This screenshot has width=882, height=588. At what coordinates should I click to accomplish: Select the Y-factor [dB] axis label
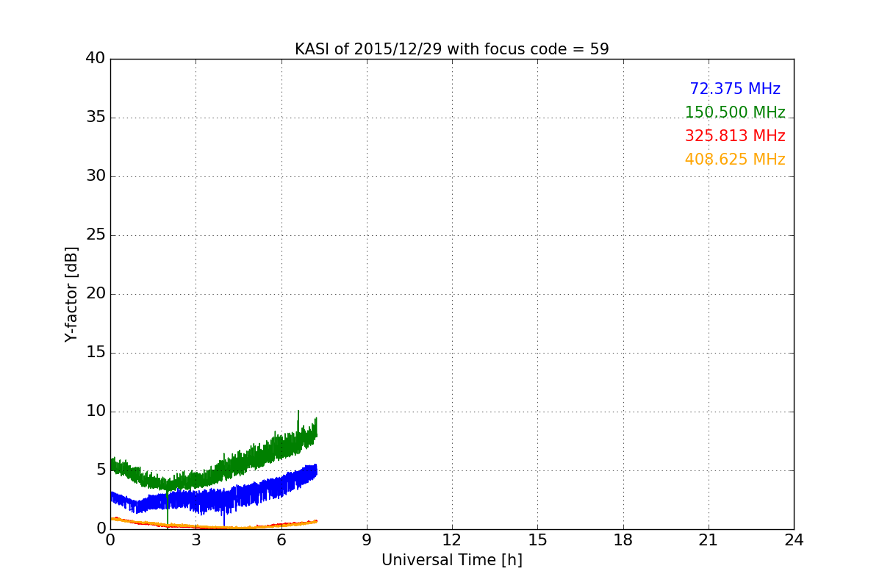[x=71, y=294]
